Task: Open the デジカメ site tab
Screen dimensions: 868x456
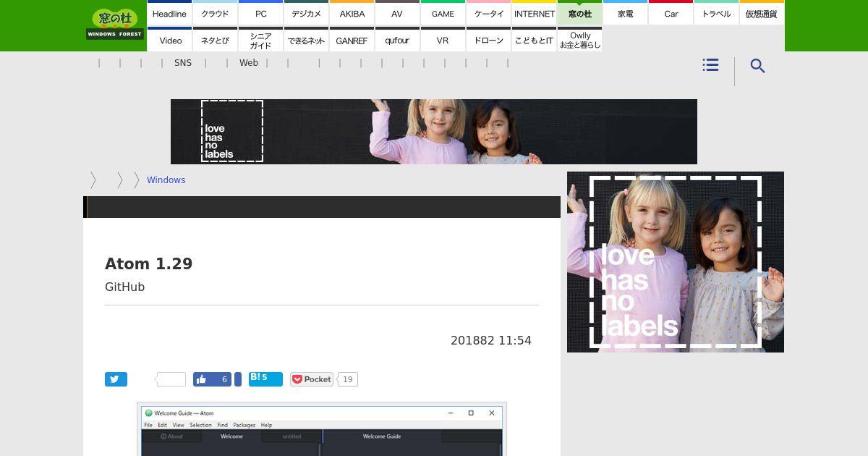Action: 306,13
